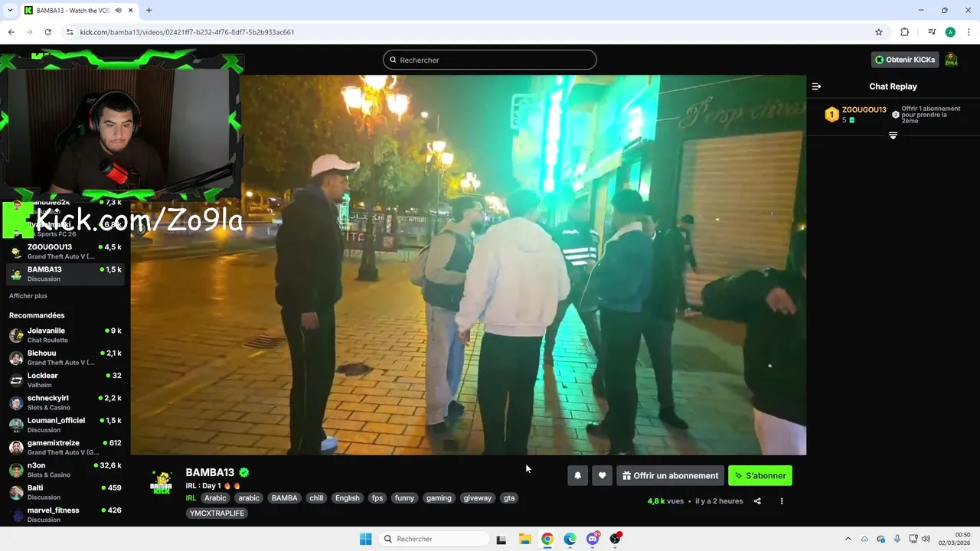Open the three-dot video options menu
This screenshot has height=551, width=980.
pos(782,501)
